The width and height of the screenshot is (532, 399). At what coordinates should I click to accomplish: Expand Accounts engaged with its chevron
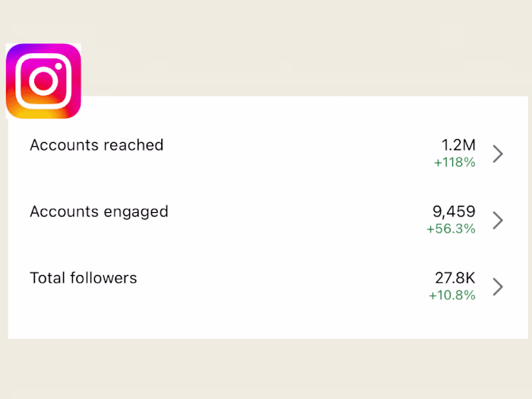click(x=498, y=220)
